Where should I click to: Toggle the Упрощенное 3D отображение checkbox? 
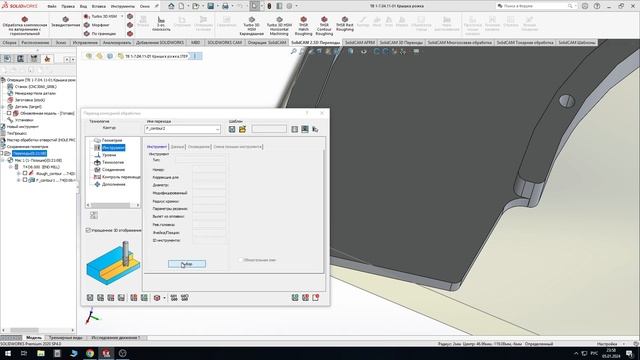(x=88, y=230)
